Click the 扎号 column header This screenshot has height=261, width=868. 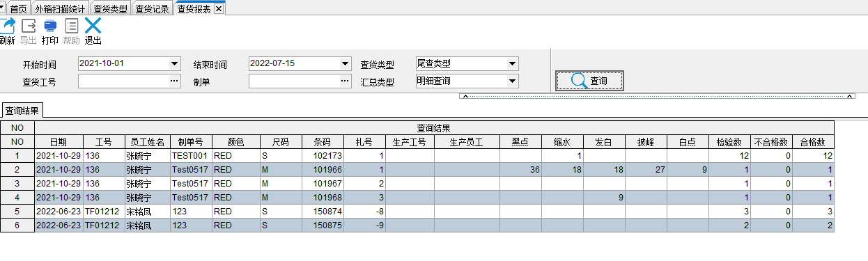click(x=364, y=142)
